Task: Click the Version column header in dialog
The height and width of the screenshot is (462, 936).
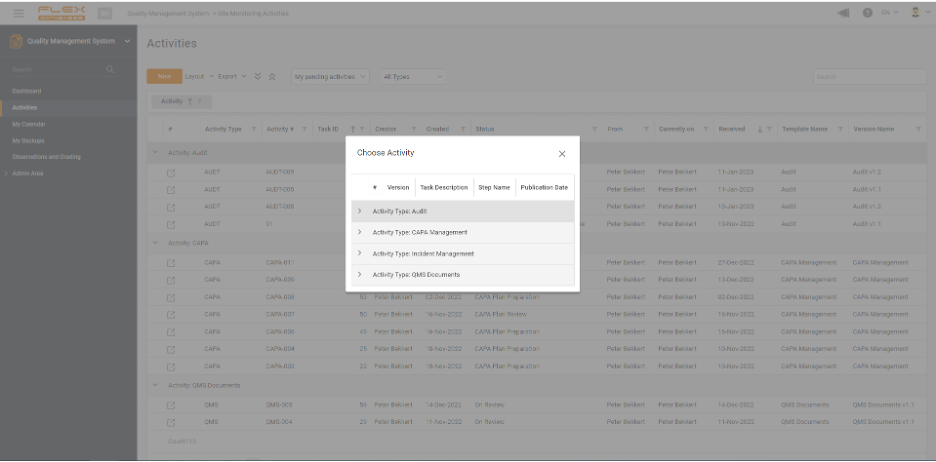Action: tap(398, 187)
